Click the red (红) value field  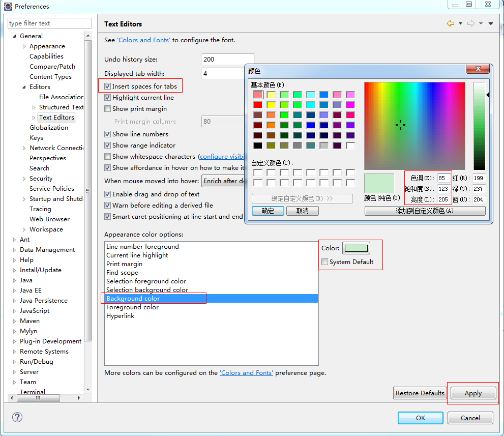tap(479, 178)
